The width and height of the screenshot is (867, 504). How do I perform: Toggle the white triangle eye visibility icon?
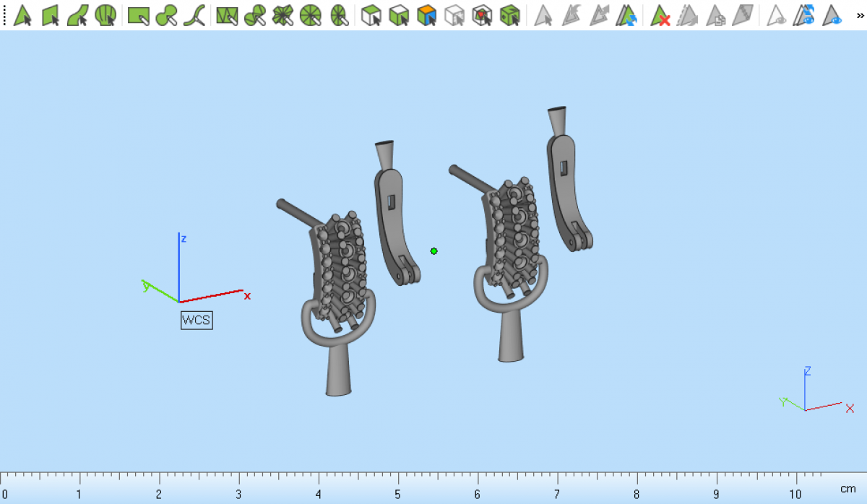[777, 15]
